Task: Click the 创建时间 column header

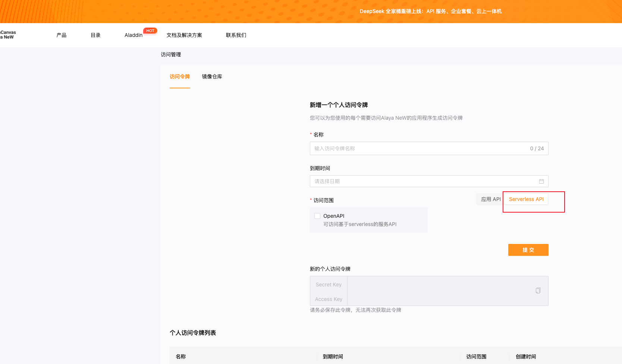Action: [526, 357]
